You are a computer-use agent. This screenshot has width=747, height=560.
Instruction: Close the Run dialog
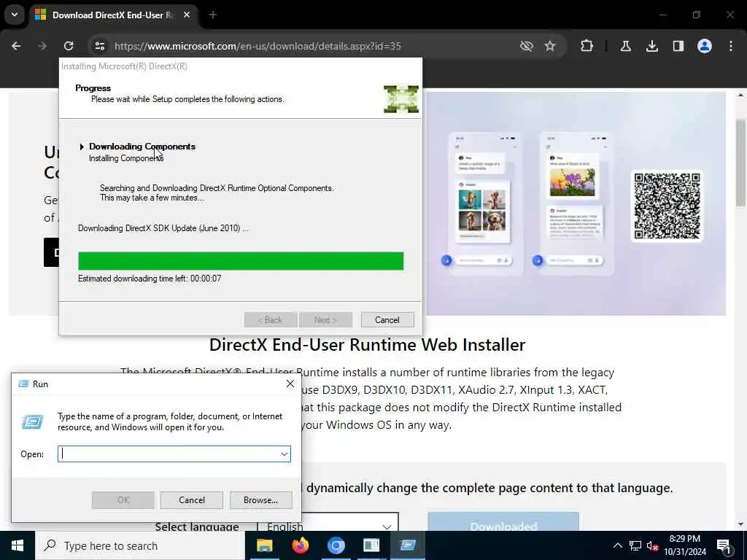[290, 384]
